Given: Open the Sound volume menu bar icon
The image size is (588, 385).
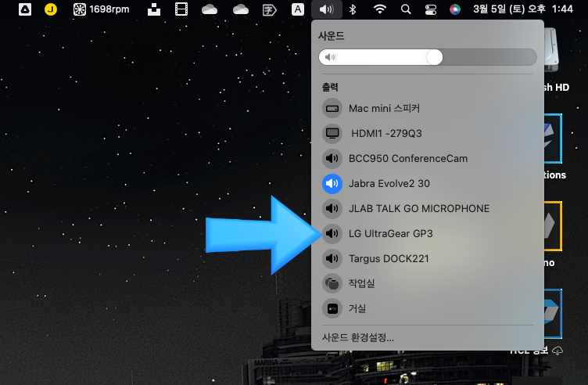Looking at the screenshot, I should coord(327,9).
